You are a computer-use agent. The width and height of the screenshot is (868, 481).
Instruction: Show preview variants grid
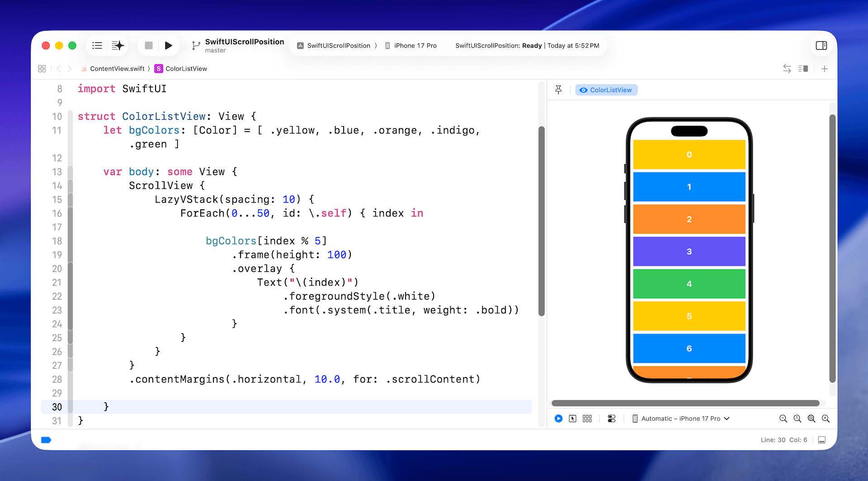coord(587,419)
